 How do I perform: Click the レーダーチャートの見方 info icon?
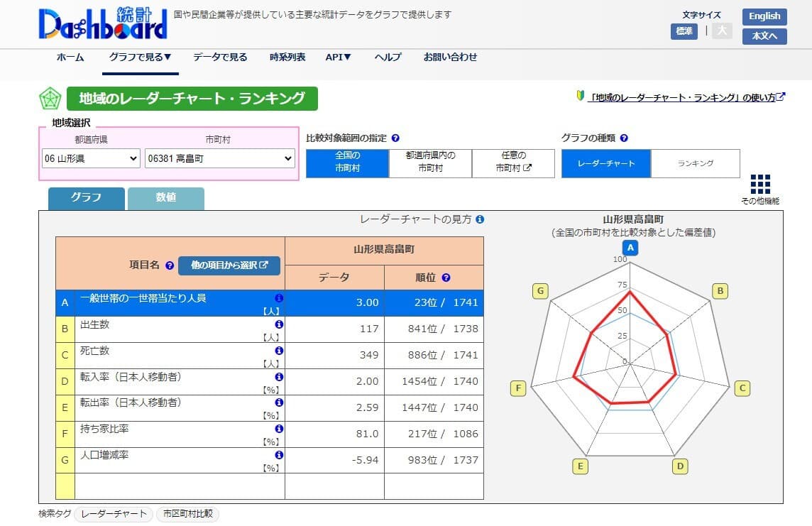(480, 219)
